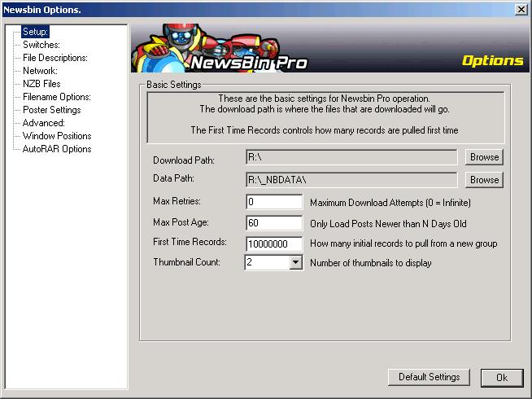The height and width of the screenshot is (399, 532).
Task: Expand the Thumbnail Count dropdown
Action: [295, 263]
